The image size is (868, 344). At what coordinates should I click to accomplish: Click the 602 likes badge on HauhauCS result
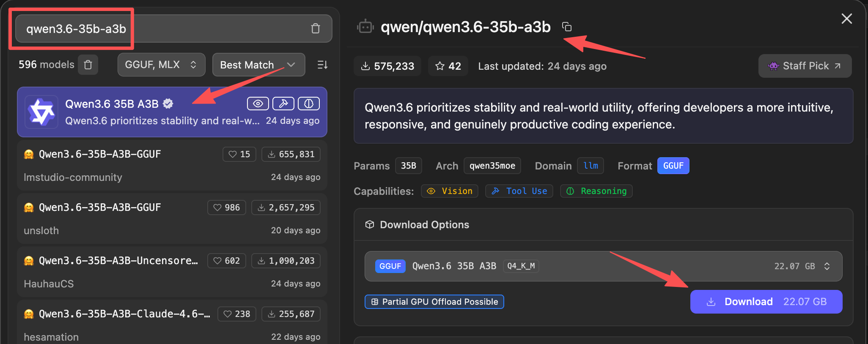[227, 261]
